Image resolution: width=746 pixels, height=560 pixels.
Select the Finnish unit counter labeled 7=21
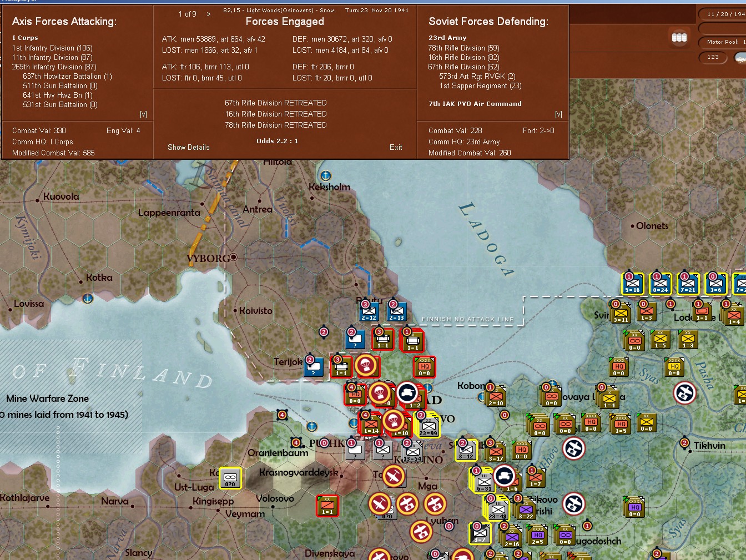tap(688, 284)
